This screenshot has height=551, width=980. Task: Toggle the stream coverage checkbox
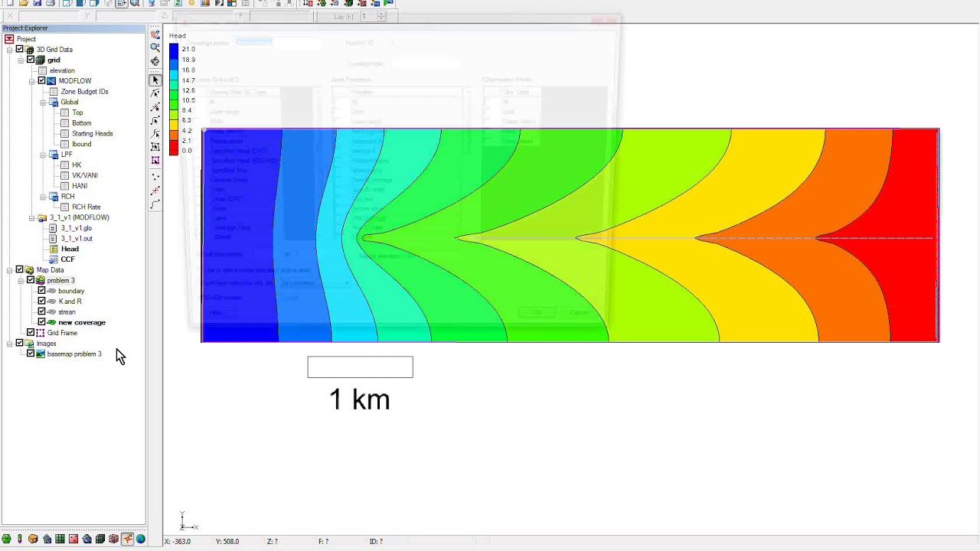tap(41, 311)
